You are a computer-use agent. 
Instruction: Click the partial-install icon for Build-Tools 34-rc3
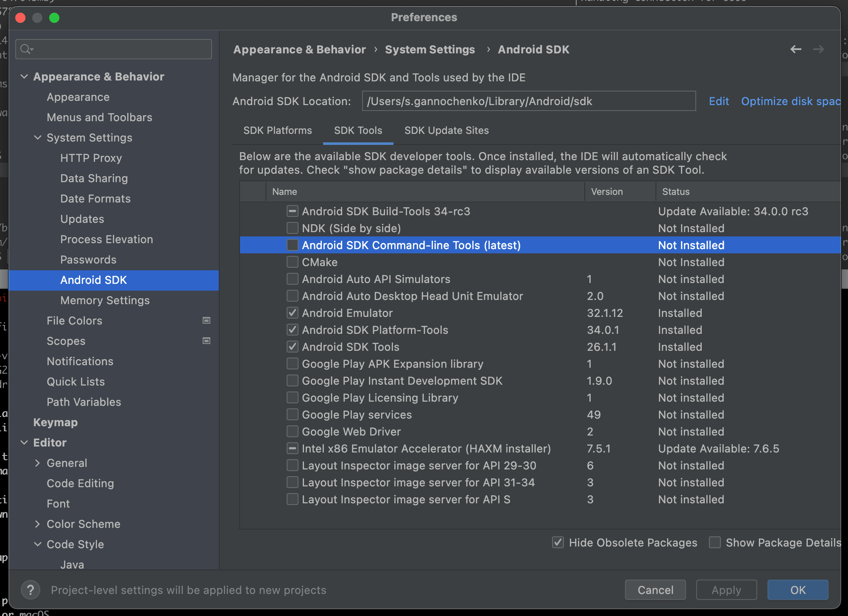point(292,211)
